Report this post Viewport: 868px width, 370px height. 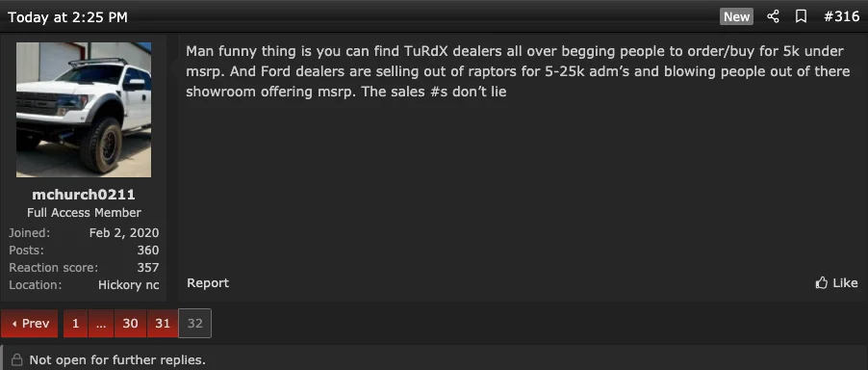tap(208, 283)
